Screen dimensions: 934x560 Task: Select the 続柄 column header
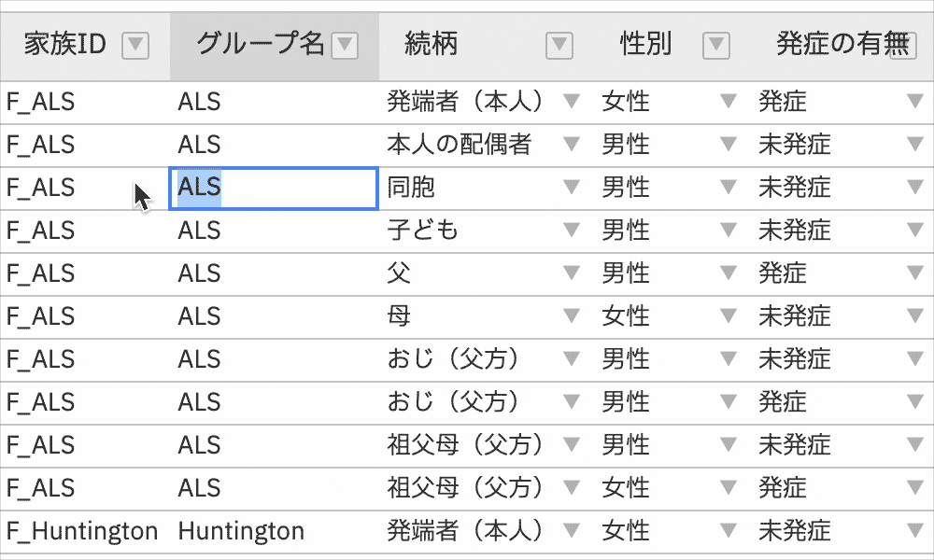(x=432, y=45)
